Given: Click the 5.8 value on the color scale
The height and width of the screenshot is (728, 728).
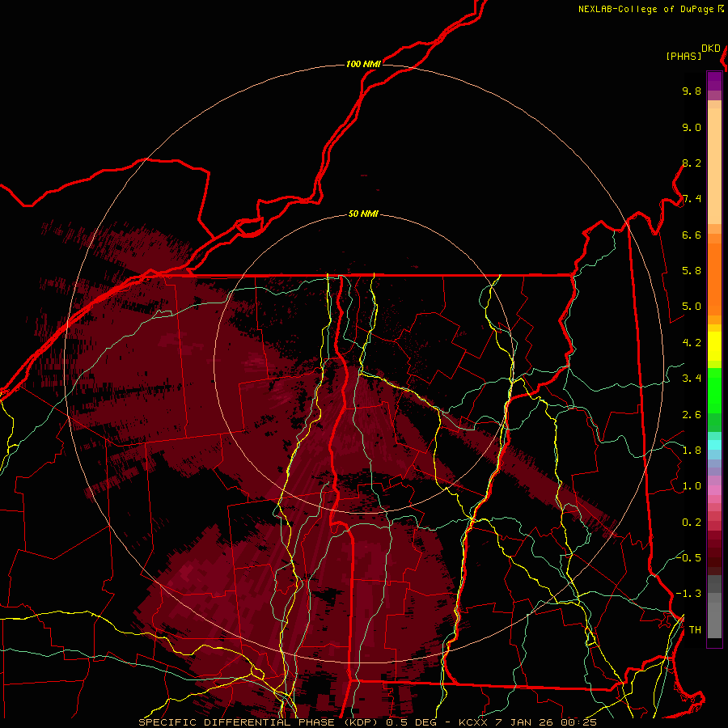Looking at the screenshot, I should coord(692,271).
